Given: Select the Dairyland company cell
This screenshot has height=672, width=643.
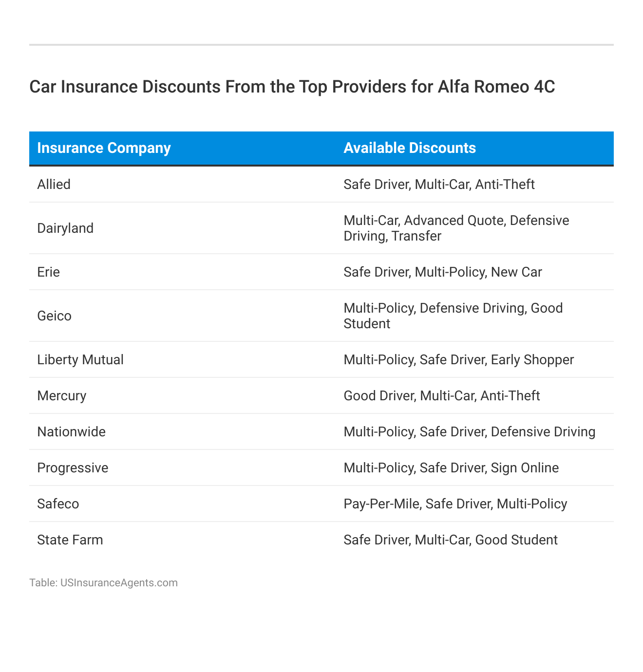Looking at the screenshot, I should pos(65,228).
